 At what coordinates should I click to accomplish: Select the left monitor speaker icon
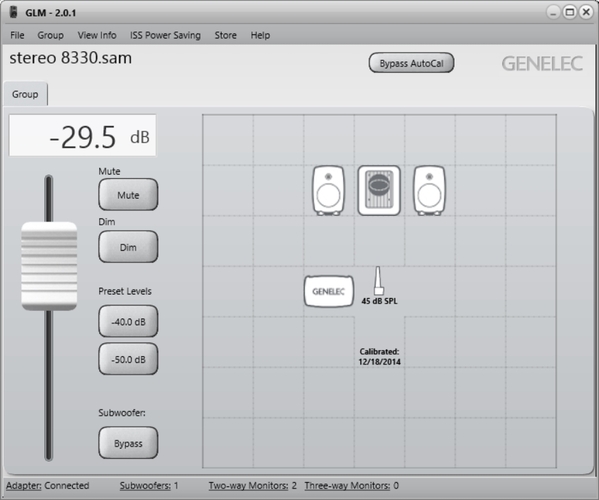coord(329,191)
